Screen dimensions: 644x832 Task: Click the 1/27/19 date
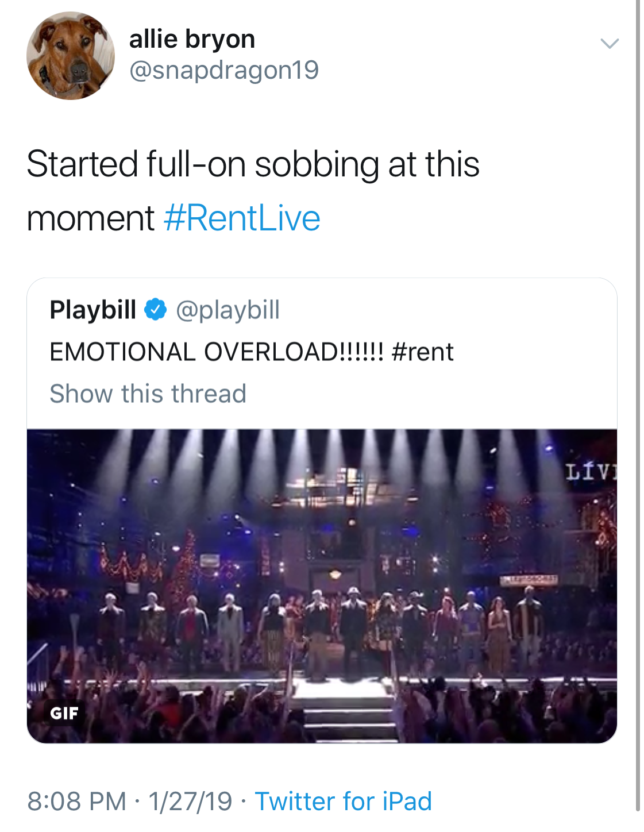[x=190, y=801]
